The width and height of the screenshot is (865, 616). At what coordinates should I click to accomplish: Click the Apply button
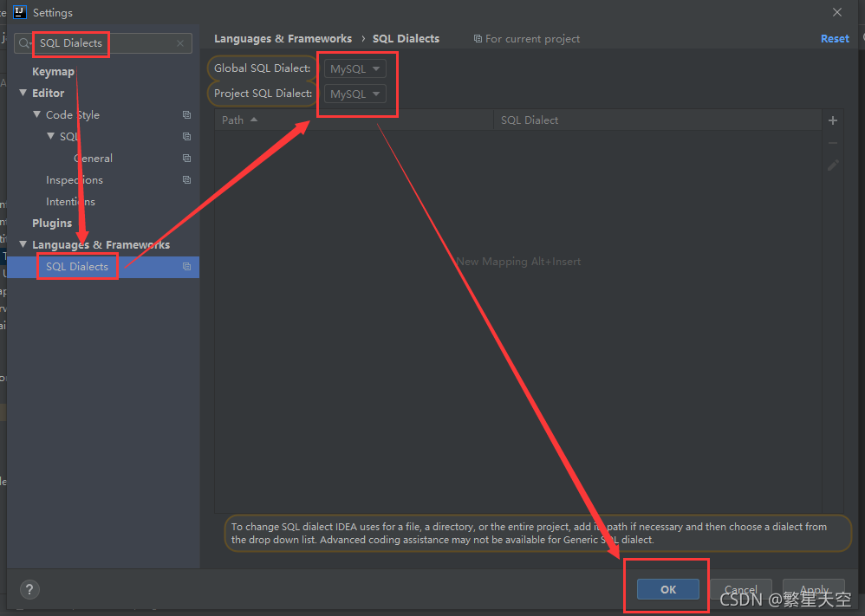pyautogui.click(x=814, y=589)
